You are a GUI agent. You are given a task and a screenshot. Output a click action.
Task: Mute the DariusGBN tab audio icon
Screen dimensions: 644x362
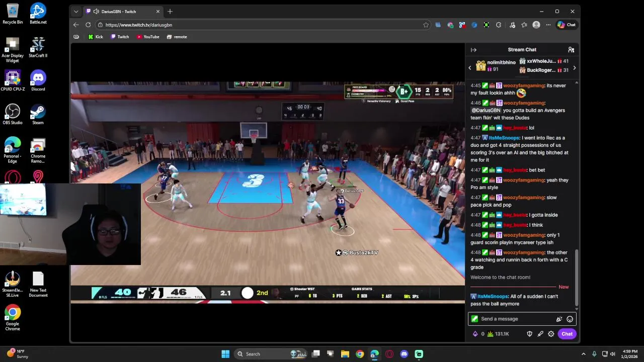(x=96, y=11)
